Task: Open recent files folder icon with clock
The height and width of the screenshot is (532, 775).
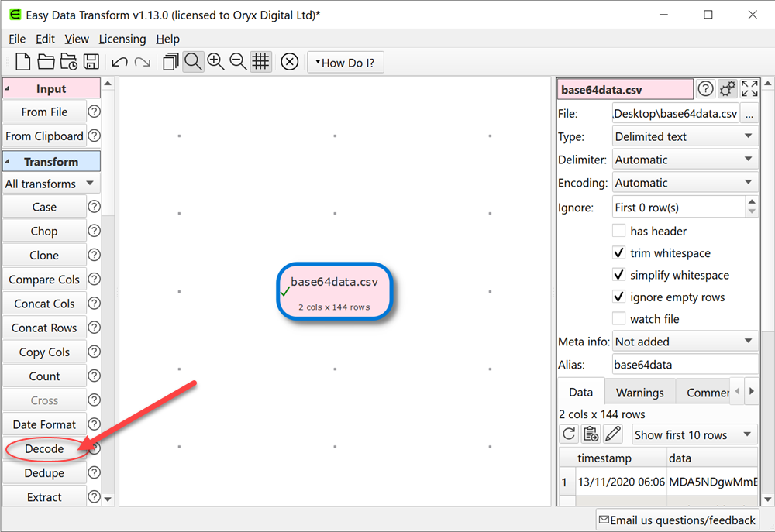Action: [x=68, y=63]
